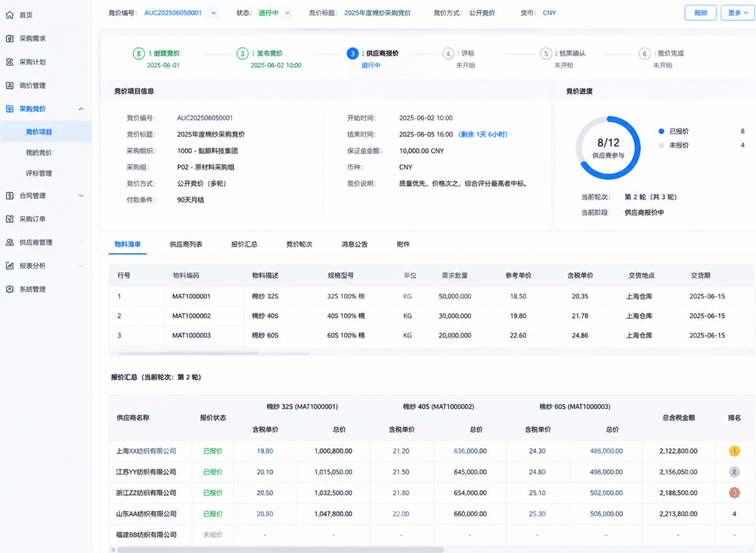Click 棉纱 32S price 19.80
Screen dimensions: 756x553
[x=265, y=451]
